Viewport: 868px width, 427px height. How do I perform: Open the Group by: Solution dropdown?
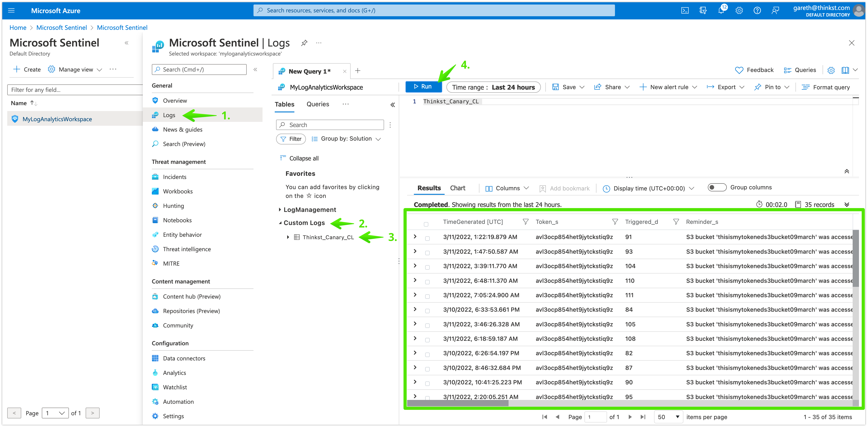pos(346,139)
